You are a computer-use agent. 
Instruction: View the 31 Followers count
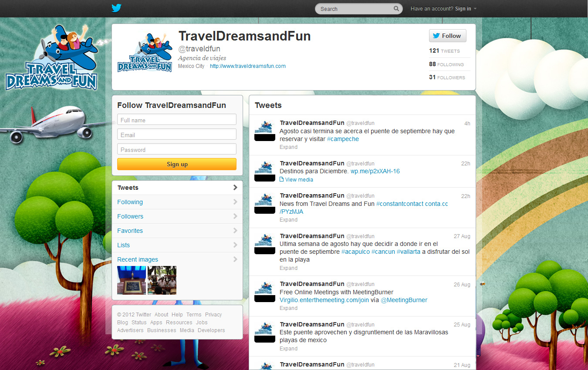pyautogui.click(x=447, y=77)
